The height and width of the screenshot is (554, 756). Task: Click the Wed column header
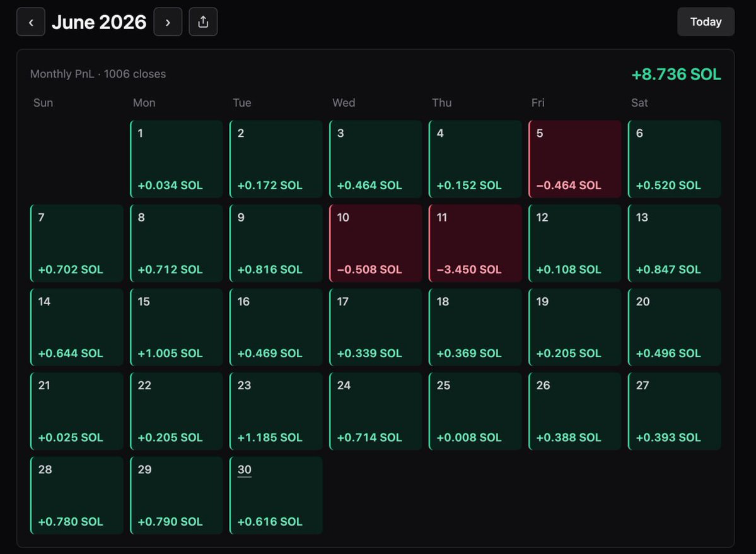[x=344, y=103]
